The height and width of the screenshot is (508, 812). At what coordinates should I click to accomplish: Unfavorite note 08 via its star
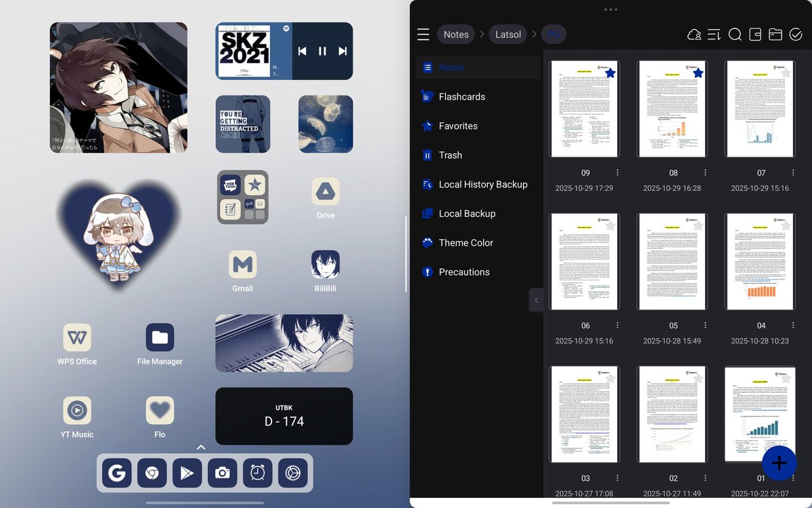[x=698, y=73]
